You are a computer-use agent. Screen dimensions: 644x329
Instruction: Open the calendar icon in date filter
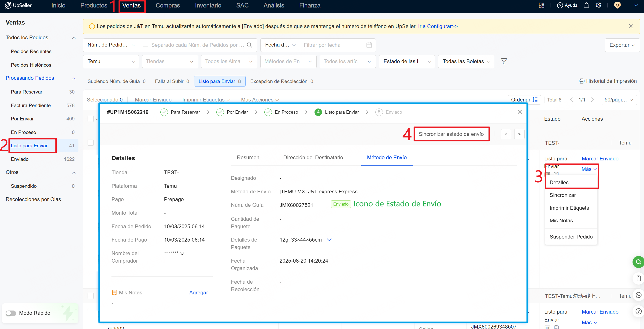point(369,45)
